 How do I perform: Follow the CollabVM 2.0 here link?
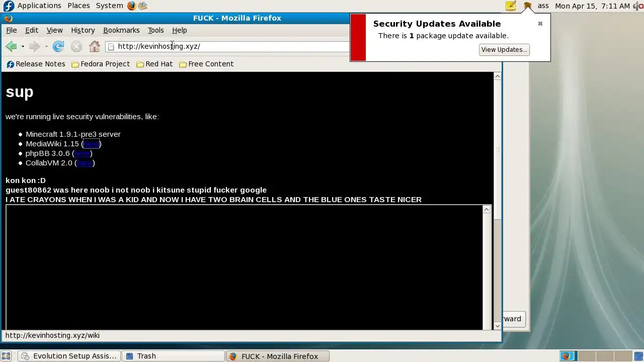[85, 163]
